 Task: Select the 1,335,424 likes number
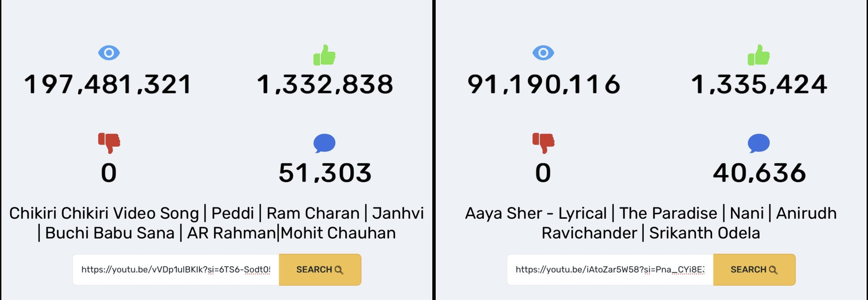click(x=759, y=84)
